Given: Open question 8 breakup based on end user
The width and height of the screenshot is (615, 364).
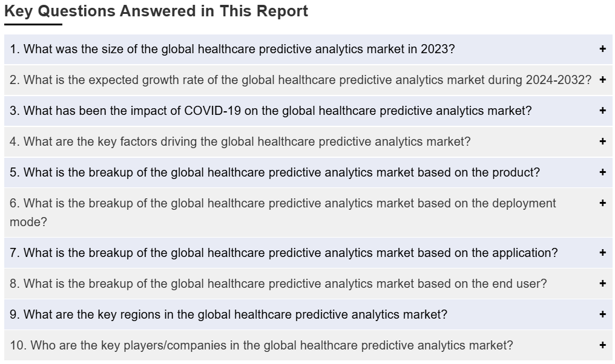Looking at the screenshot, I should [x=308, y=284].
